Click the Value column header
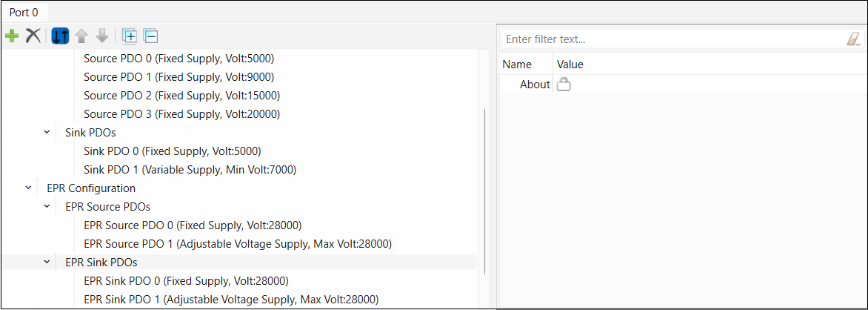The image size is (868, 310). tap(570, 65)
